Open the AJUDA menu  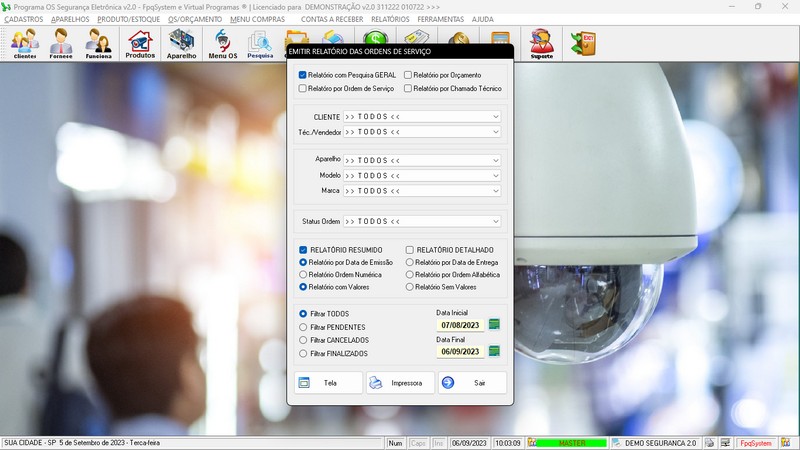click(x=483, y=19)
